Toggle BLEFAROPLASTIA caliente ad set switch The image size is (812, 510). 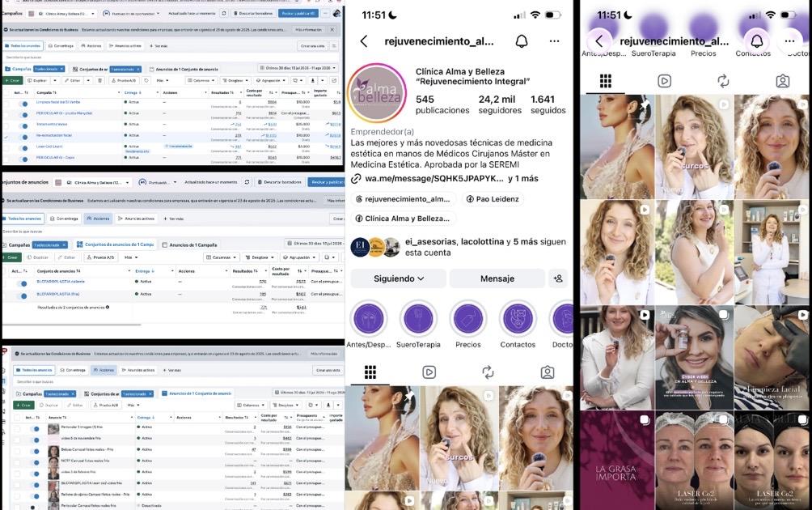22,283
